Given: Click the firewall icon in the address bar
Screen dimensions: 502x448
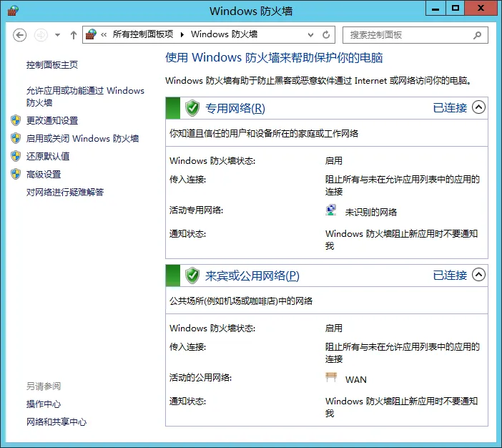Looking at the screenshot, I should coord(91,34).
